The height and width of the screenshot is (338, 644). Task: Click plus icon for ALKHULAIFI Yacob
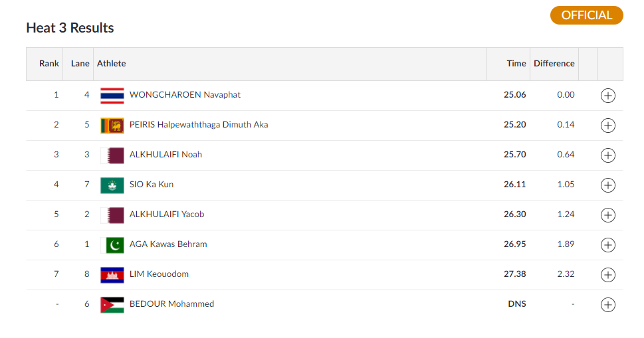click(x=608, y=215)
